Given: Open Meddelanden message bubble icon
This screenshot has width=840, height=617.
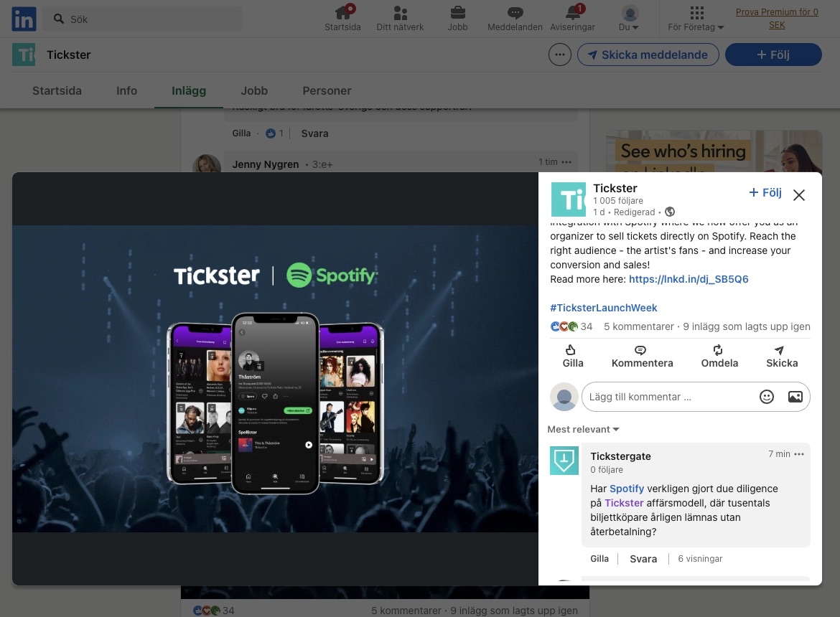Looking at the screenshot, I should [x=515, y=12].
